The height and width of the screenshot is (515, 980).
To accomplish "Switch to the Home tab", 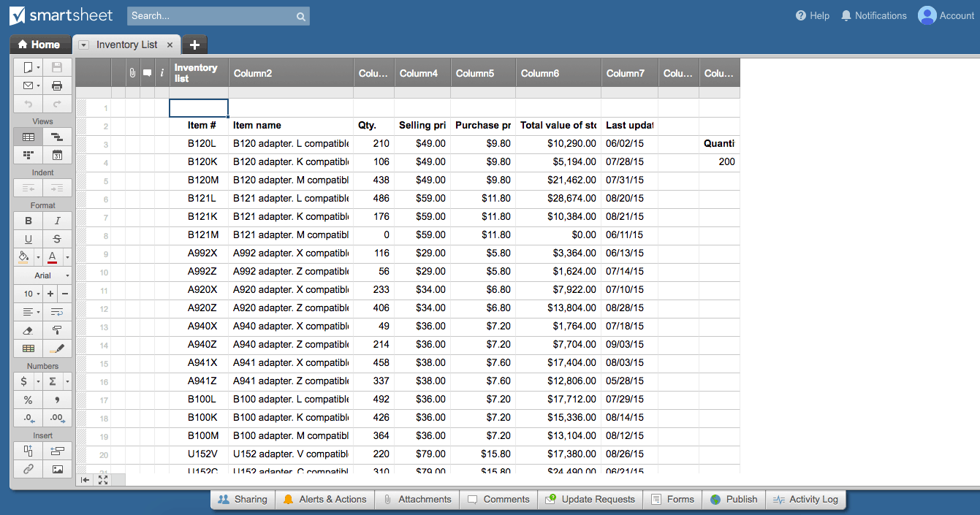I will click(39, 45).
